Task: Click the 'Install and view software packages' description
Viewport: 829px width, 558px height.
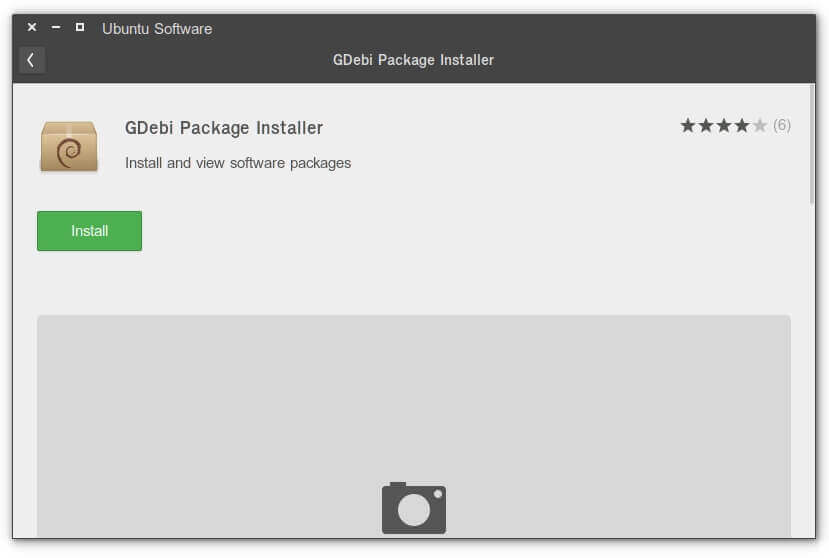Action: (238, 163)
